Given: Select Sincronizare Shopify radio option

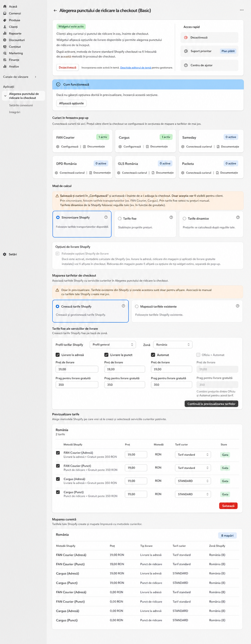Looking at the screenshot, I should [58, 217].
